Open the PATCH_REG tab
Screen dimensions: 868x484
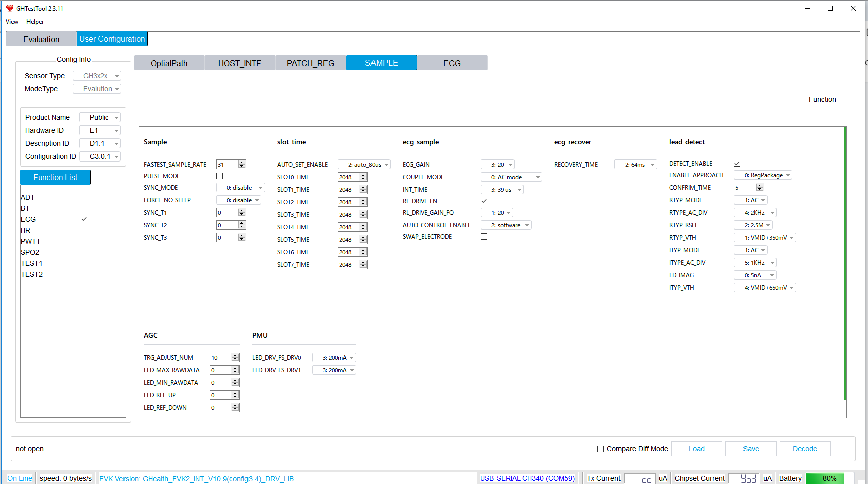tap(310, 63)
